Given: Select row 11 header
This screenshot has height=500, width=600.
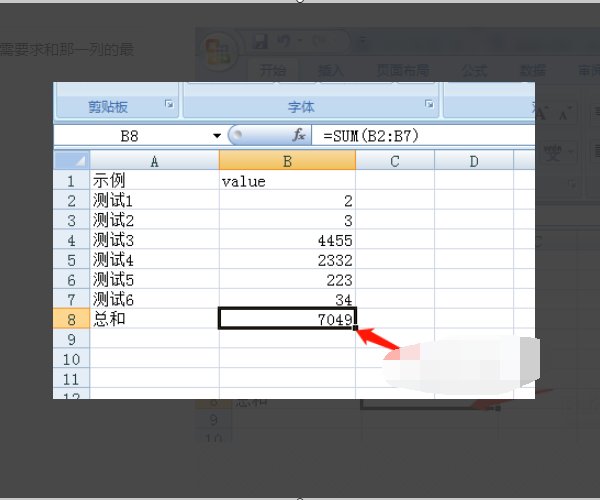Looking at the screenshot, I should 71,379.
